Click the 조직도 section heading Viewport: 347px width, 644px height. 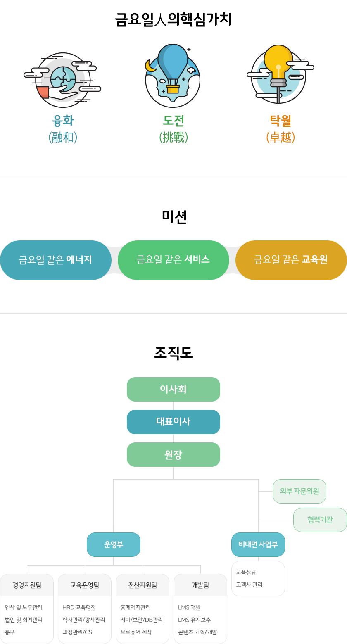coord(173,353)
